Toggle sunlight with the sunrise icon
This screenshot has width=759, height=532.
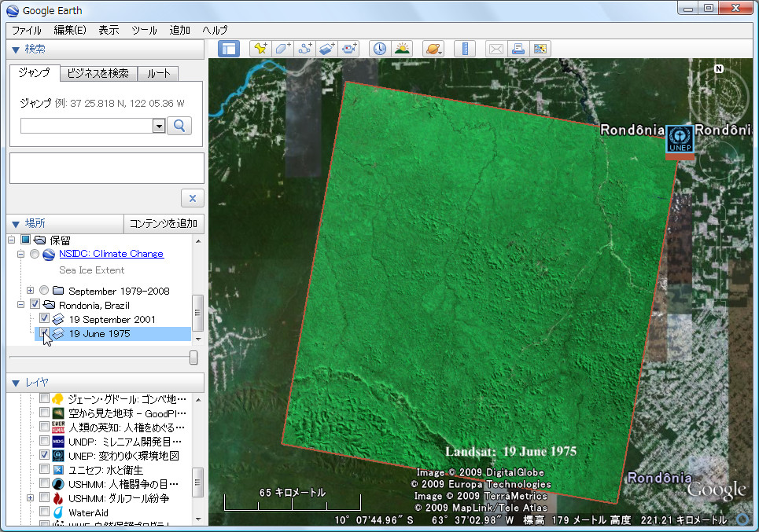402,48
